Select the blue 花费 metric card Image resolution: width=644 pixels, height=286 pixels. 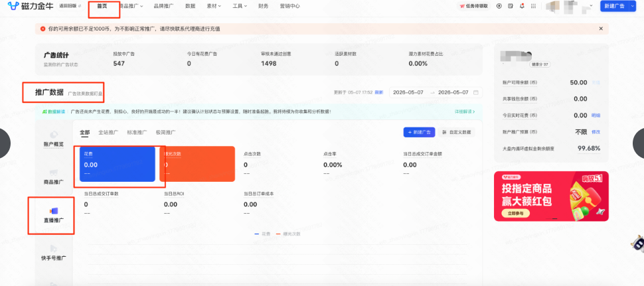coord(118,164)
